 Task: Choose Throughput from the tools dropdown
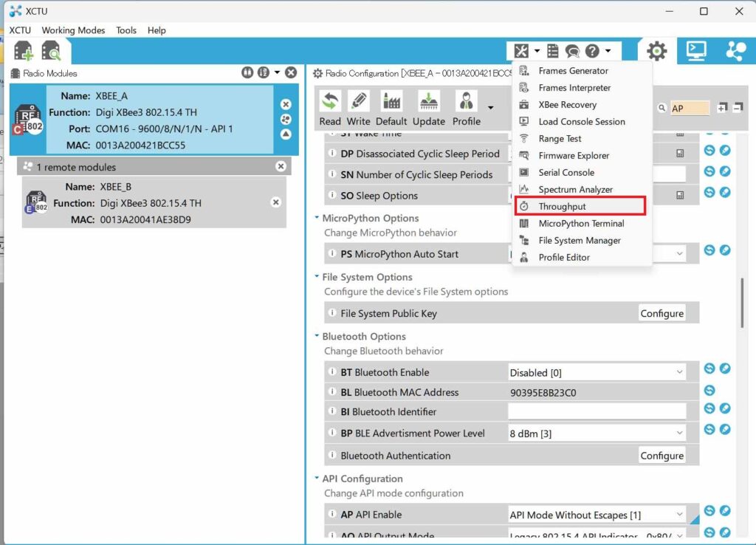[x=580, y=206]
